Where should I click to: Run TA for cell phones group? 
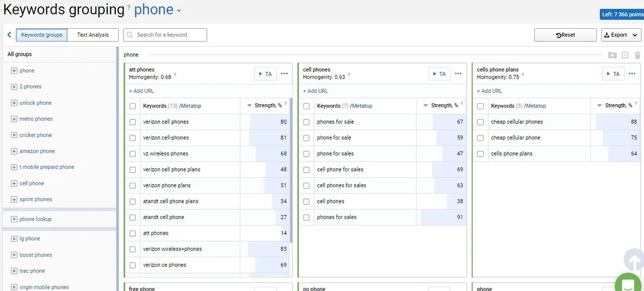tap(439, 74)
